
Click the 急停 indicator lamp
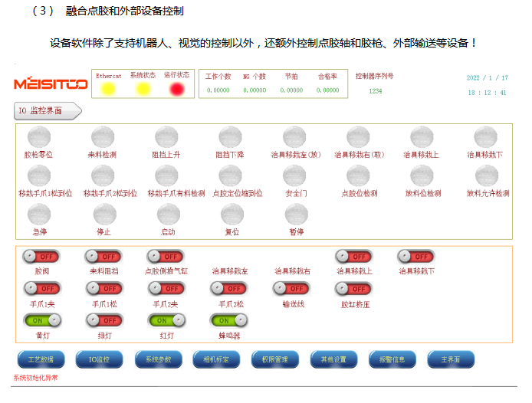pos(40,215)
